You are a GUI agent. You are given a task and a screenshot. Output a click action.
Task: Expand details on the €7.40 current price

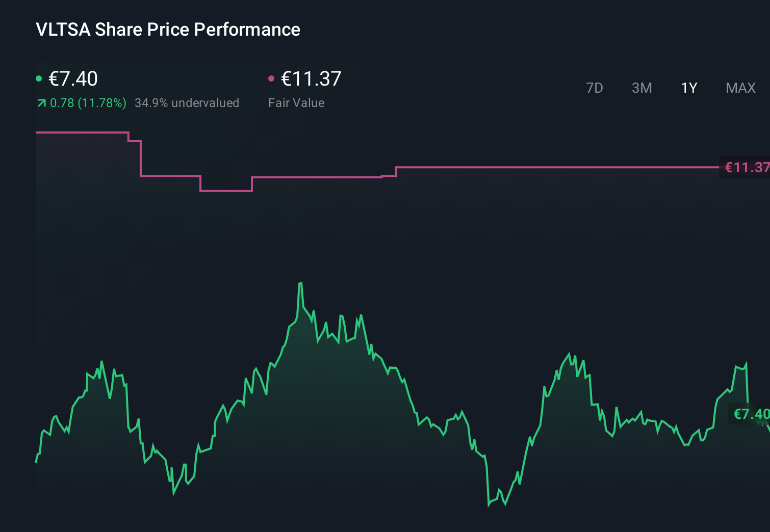point(73,79)
